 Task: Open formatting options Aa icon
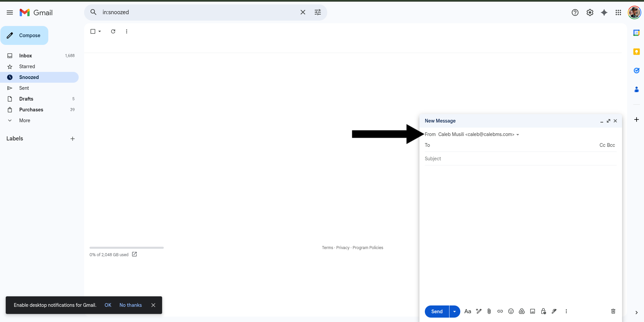point(468,311)
